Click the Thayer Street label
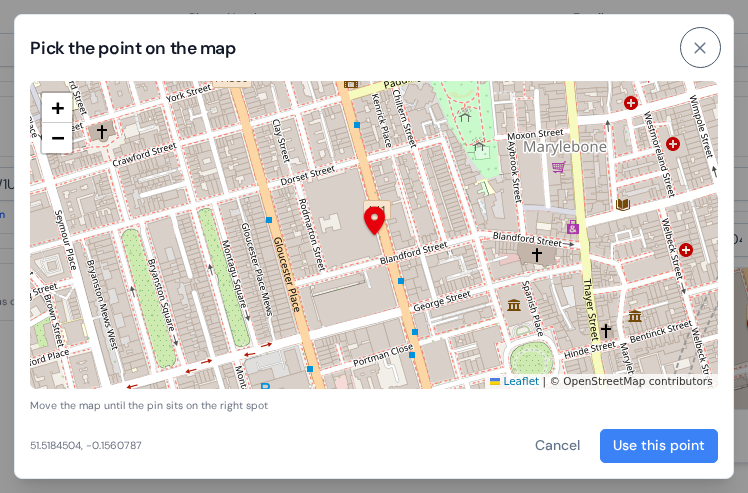Screen dimensions: 748x493 tap(590, 309)
